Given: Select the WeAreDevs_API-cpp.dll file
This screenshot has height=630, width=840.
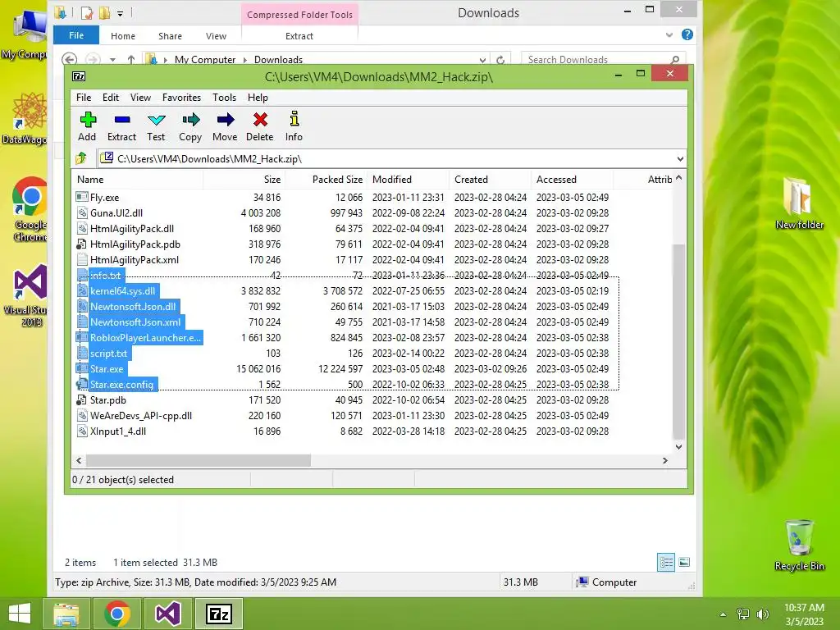Looking at the screenshot, I should pyautogui.click(x=141, y=416).
